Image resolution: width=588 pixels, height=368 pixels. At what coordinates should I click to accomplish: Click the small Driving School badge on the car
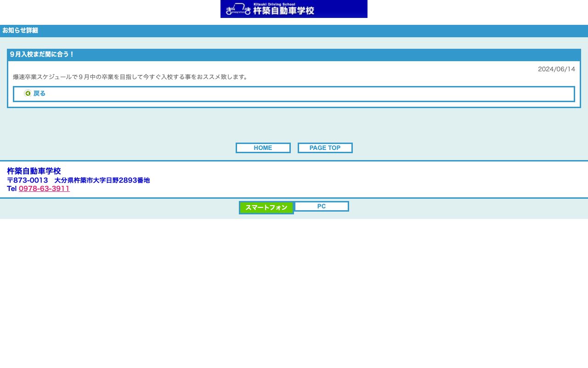point(237,11)
